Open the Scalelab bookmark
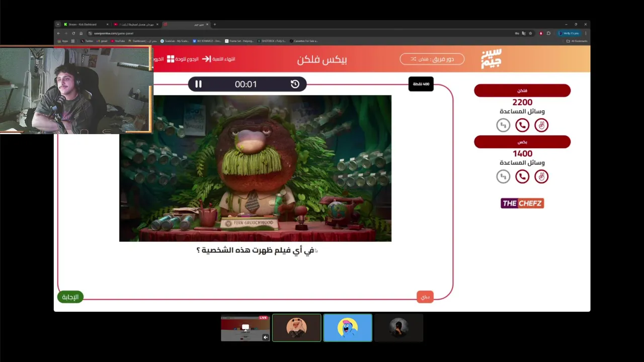The height and width of the screenshot is (362, 644). (175, 41)
